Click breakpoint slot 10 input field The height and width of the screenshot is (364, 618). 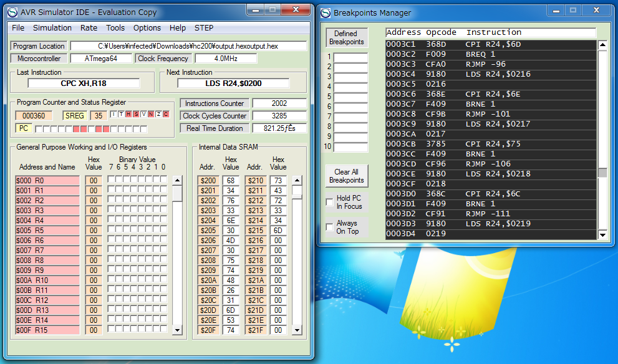coord(350,146)
